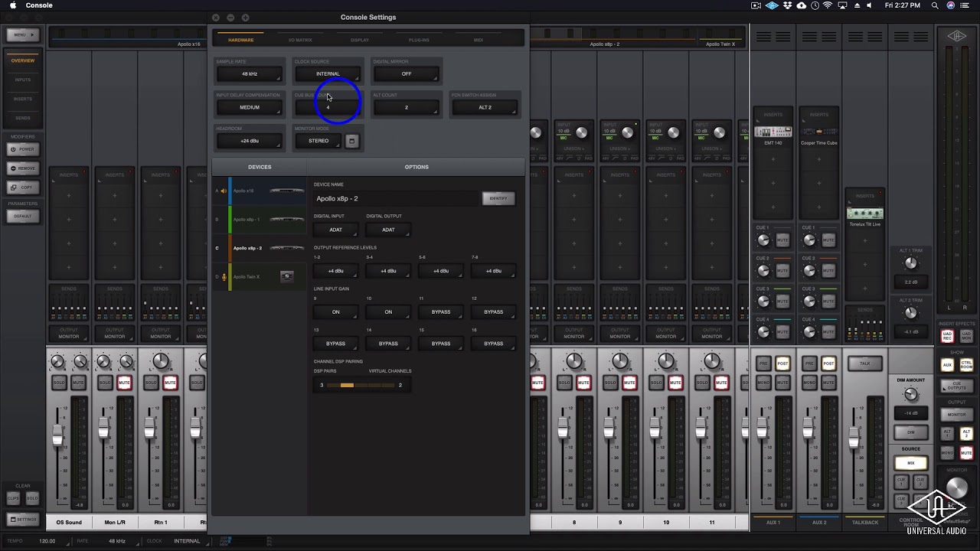The height and width of the screenshot is (551, 980).
Task: Click the Default parameters button
Action: point(23,216)
